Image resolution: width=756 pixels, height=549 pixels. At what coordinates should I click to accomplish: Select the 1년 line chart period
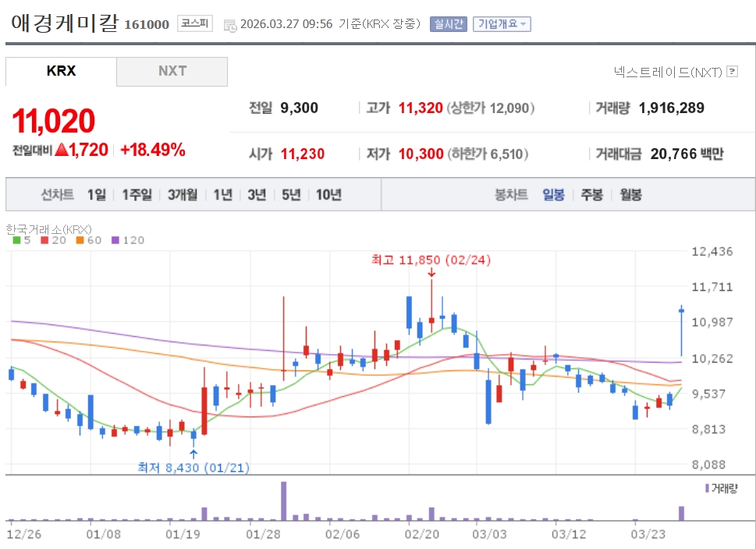(223, 195)
